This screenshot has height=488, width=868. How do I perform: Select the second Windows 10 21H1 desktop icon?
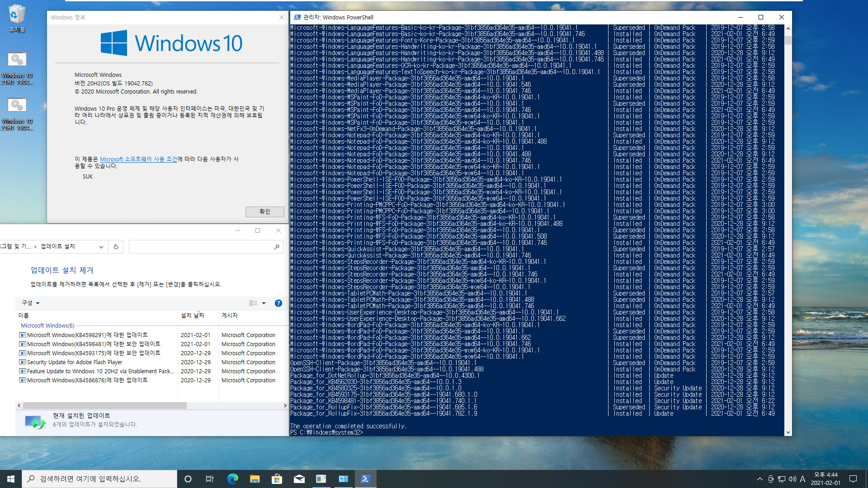coord(17,114)
